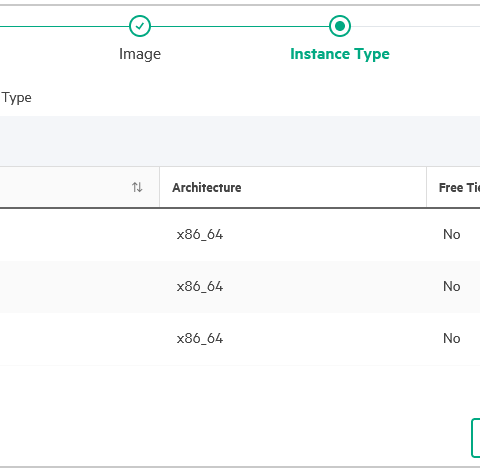
Task: Select the Instance Type step circle indicator
Action: pos(340,26)
